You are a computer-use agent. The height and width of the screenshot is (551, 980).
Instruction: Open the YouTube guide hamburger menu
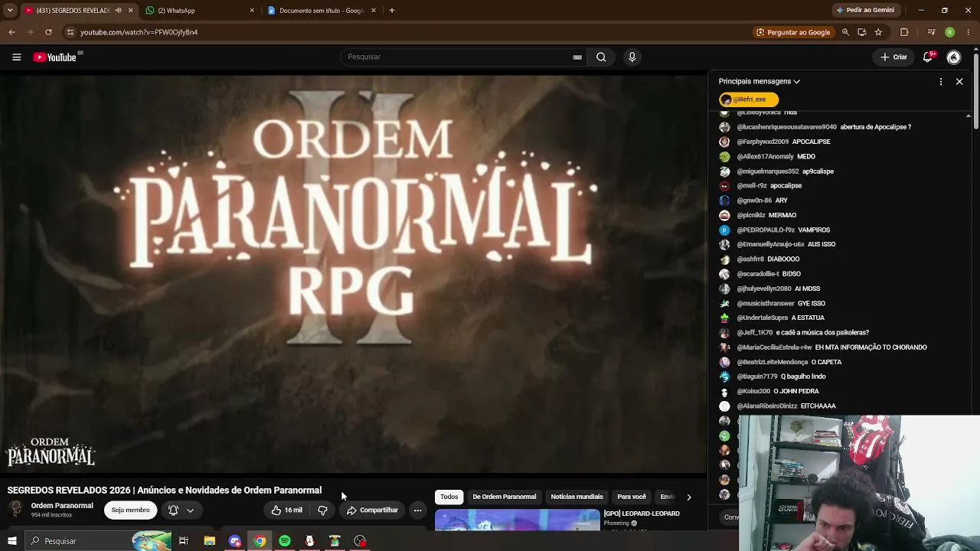(x=16, y=57)
